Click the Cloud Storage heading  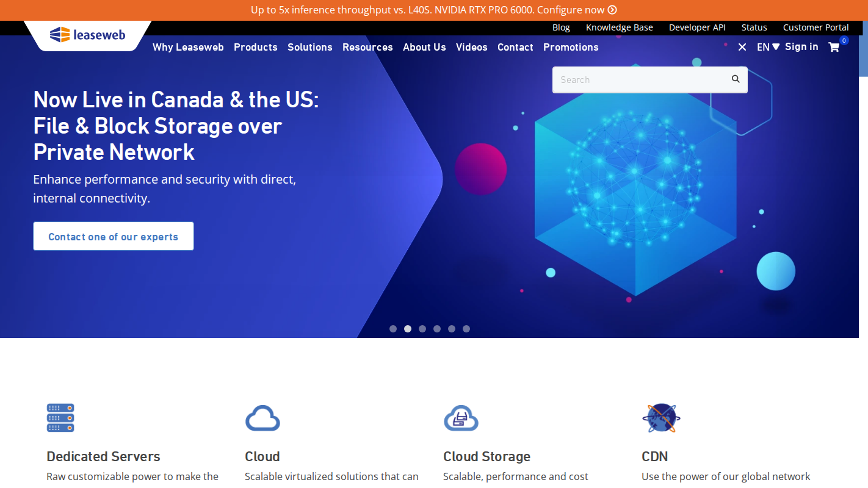(x=486, y=456)
